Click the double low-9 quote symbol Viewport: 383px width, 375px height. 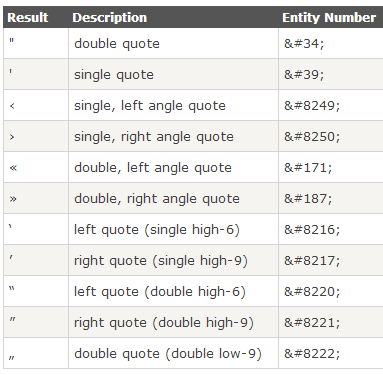[x=12, y=358]
